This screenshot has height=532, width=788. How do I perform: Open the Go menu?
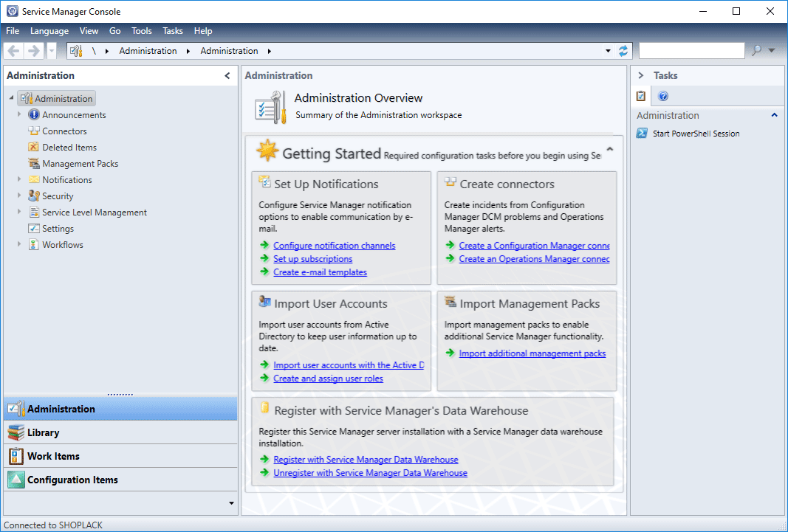coord(115,31)
